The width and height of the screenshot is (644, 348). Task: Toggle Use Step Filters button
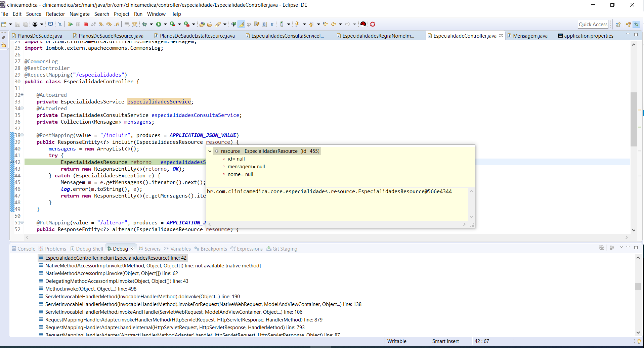coord(135,24)
